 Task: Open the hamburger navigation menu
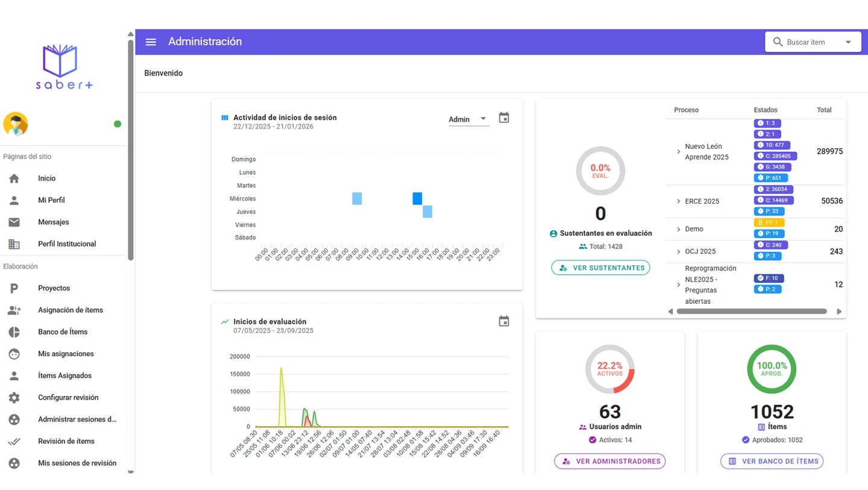point(151,42)
